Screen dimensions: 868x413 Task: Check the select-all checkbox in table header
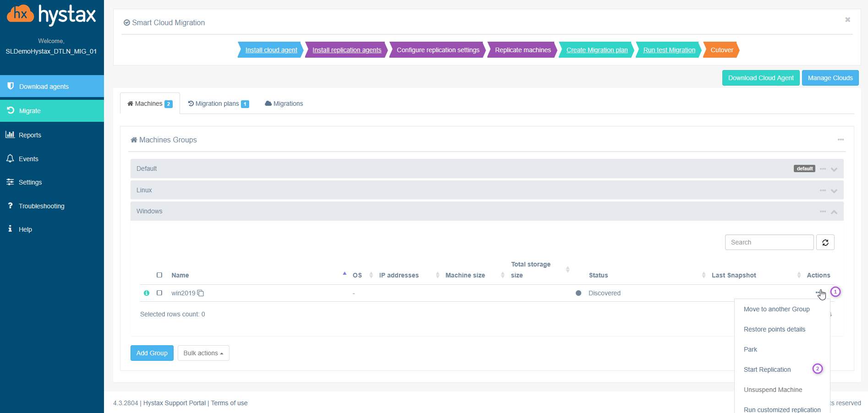pyautogui.click(x=159, y=275)
